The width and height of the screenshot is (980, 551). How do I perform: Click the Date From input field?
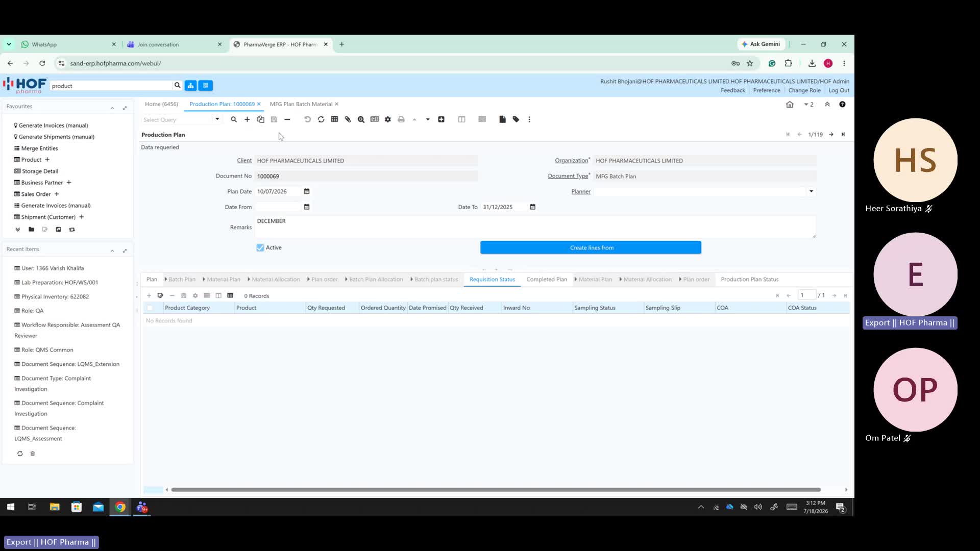point(278,207)
